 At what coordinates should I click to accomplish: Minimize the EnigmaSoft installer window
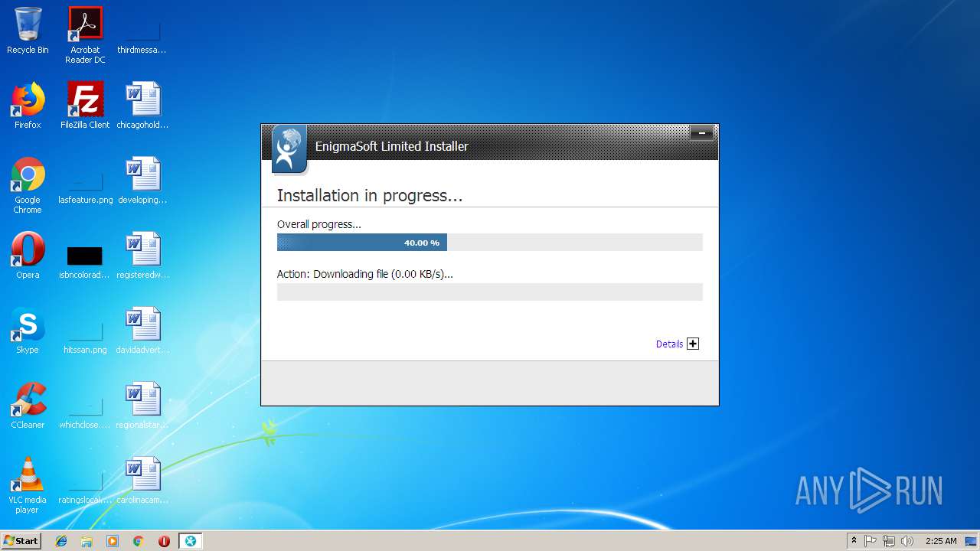(701, 133)
